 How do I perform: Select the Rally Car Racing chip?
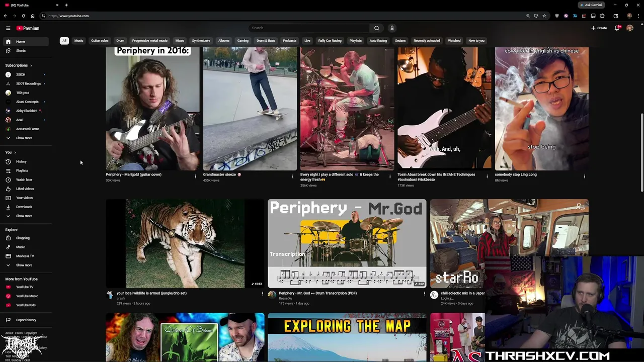[330, 41]
